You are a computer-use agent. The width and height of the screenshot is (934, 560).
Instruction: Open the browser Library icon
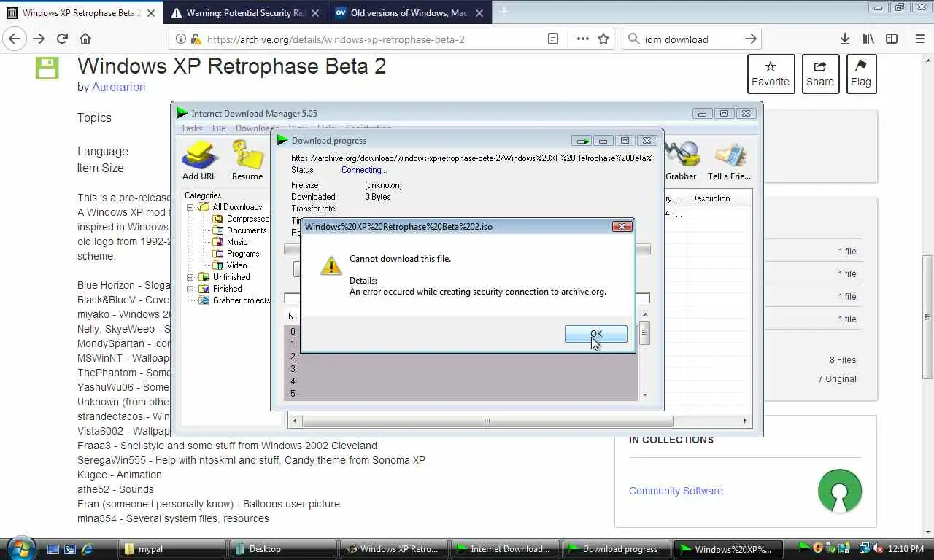(868, 39)
